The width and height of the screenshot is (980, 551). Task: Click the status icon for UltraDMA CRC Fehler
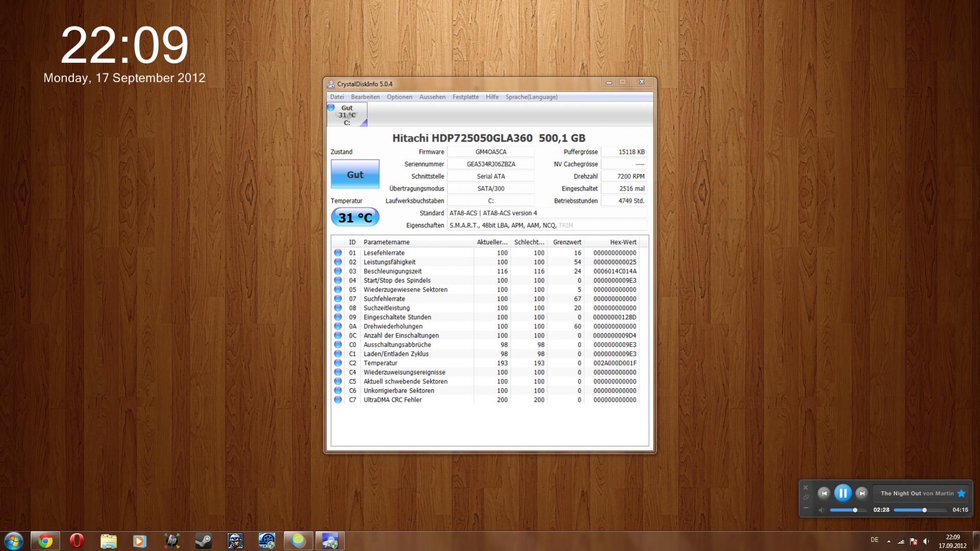pyautogui.click(x=338, y=400)
